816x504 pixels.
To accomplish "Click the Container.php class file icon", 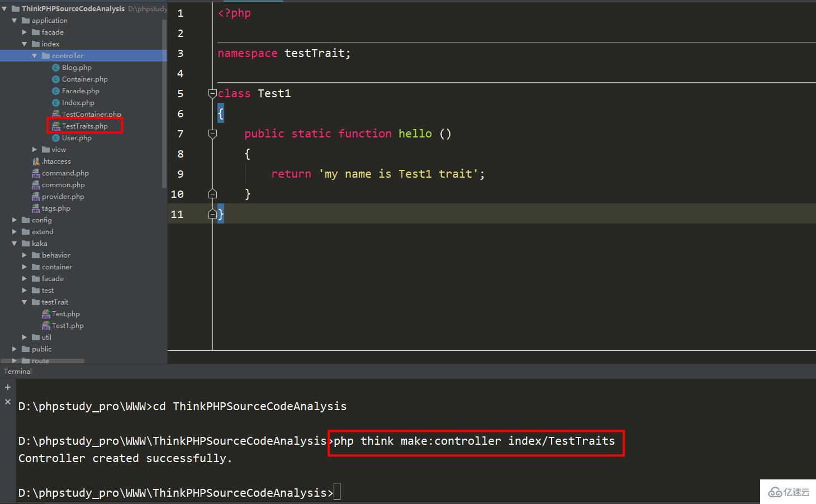I will tap(56, 79).
